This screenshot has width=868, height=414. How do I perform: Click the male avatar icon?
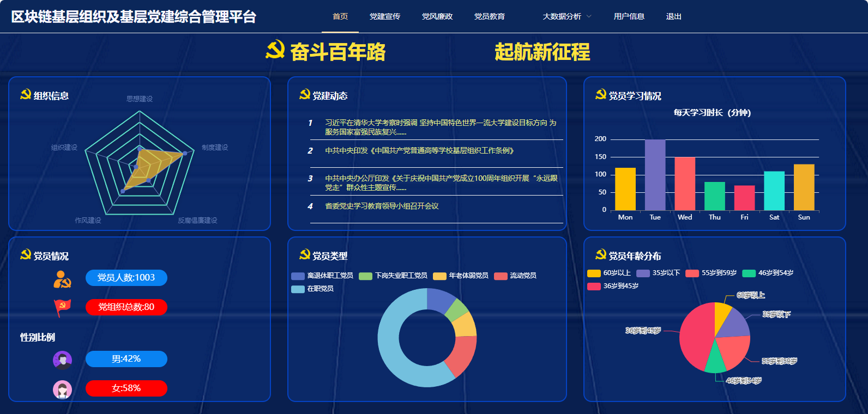pos(62,360)
